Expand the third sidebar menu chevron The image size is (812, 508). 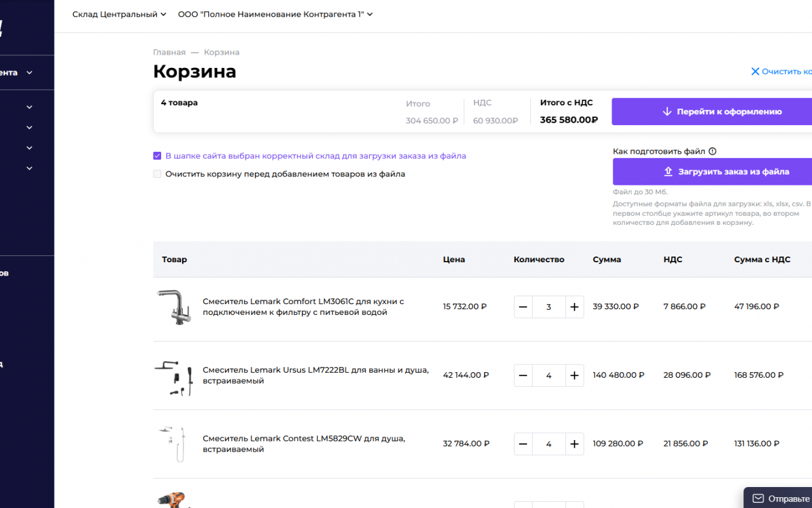pyautogui.click(x=29, y=128)
